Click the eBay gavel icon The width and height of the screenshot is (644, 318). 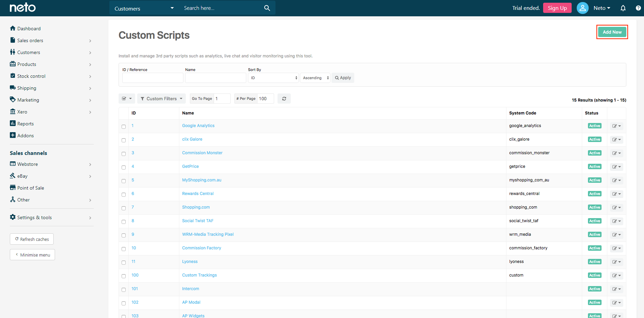click(x=13, y=176)
